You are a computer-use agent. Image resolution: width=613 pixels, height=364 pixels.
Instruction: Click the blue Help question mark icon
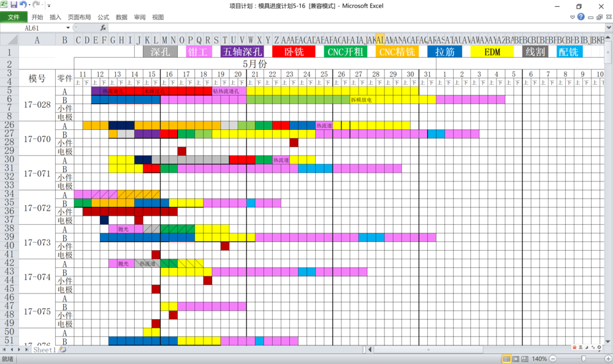tap(581, 17)
